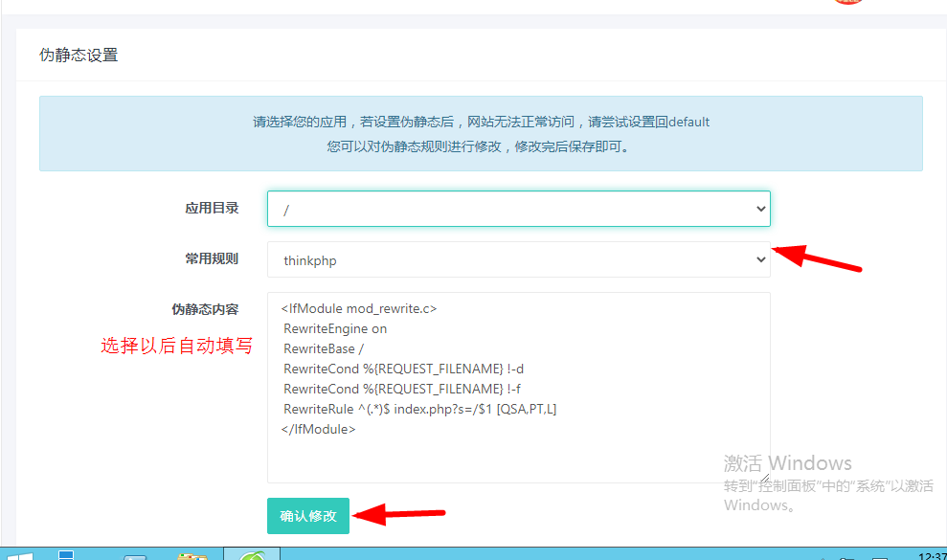This screenshot has width=947, height=560.
Task: Click the RewriteCond line ending with !-f
Action: [402, 389]
